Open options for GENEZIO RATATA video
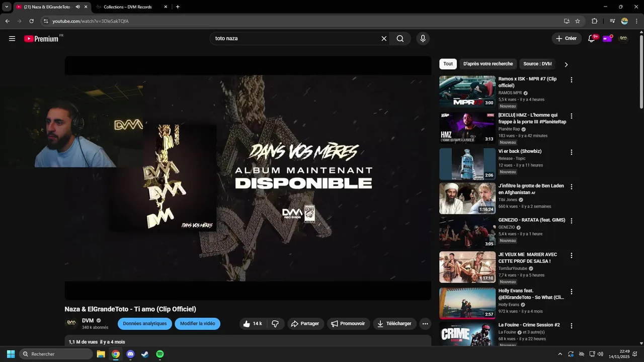 [571, 221]
